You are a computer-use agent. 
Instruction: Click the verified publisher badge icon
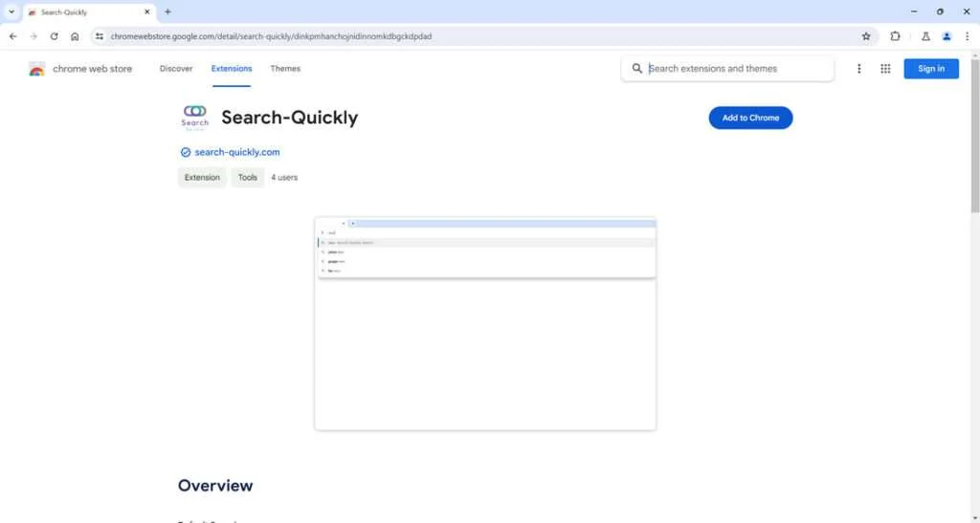click(x=185, y=152)
